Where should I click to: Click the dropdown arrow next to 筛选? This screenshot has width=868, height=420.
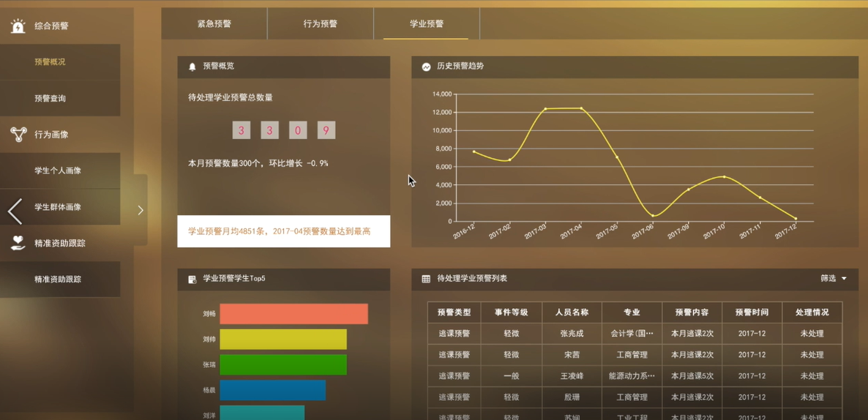pyautogui.click(x=844, y=279)
